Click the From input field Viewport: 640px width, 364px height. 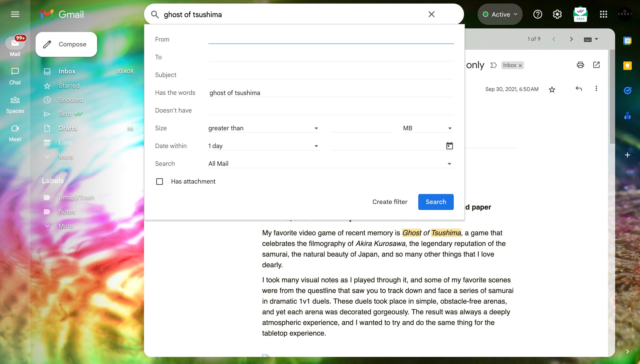coord(331,39)
